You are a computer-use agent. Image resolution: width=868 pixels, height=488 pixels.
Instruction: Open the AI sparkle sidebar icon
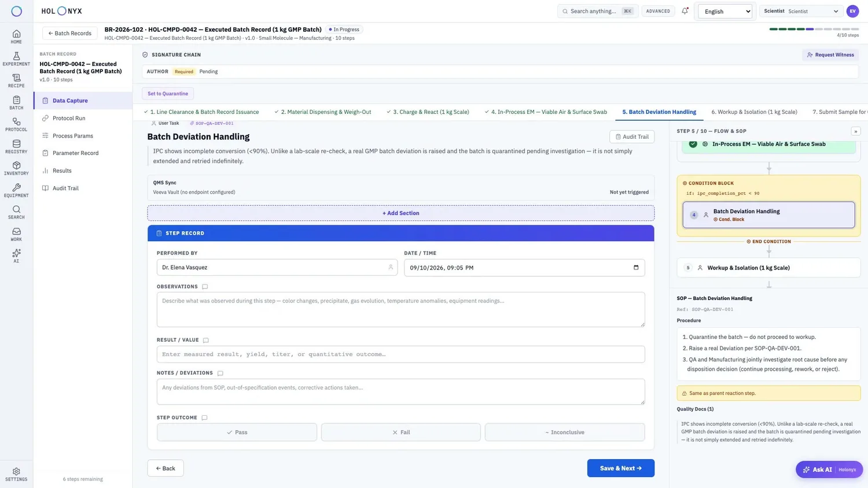pyautogui.click(x=16, y=256)
